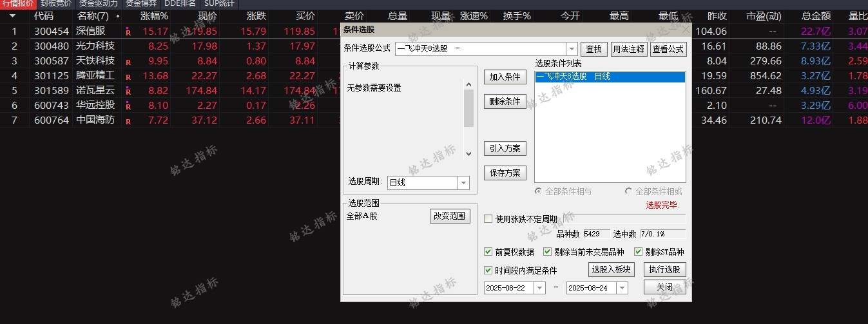
Task: Expand the 条件选股公式 formula dropdown
Action: click(x=572, y=49)
